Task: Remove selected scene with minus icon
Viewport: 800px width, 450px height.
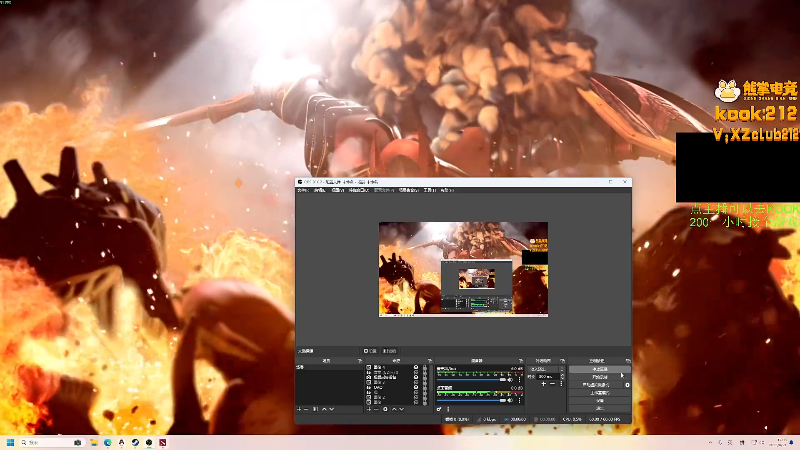Action: click(x=306, y=409)
